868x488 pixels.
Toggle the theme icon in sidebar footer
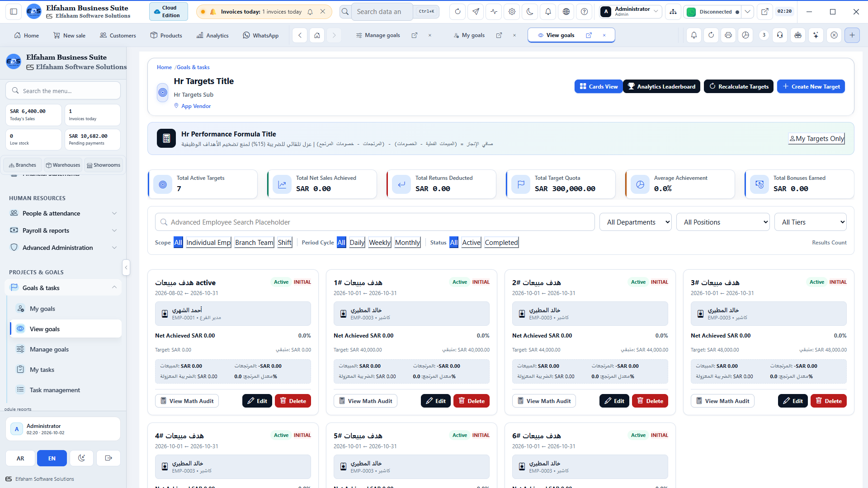coord(81,458)
